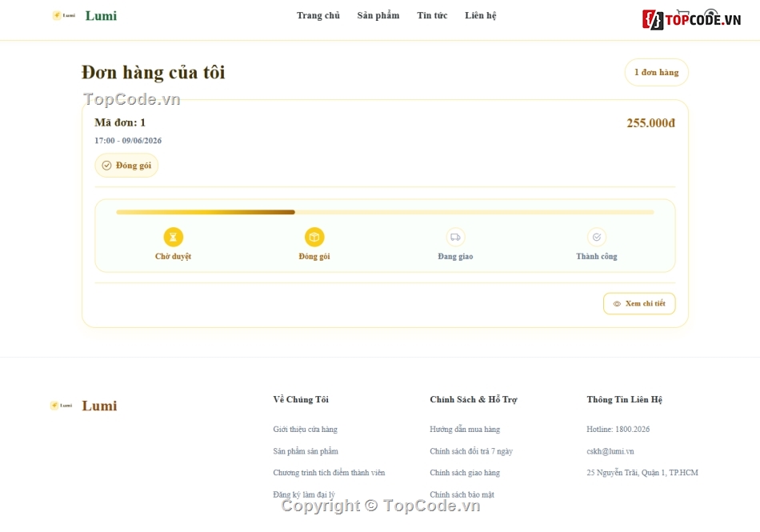Image resolution: width=760 pixels, height=532 pixels.
Task: Click the Đơn hàng của tôi heading
Action: pyautogui.click(x=153, y=73)
